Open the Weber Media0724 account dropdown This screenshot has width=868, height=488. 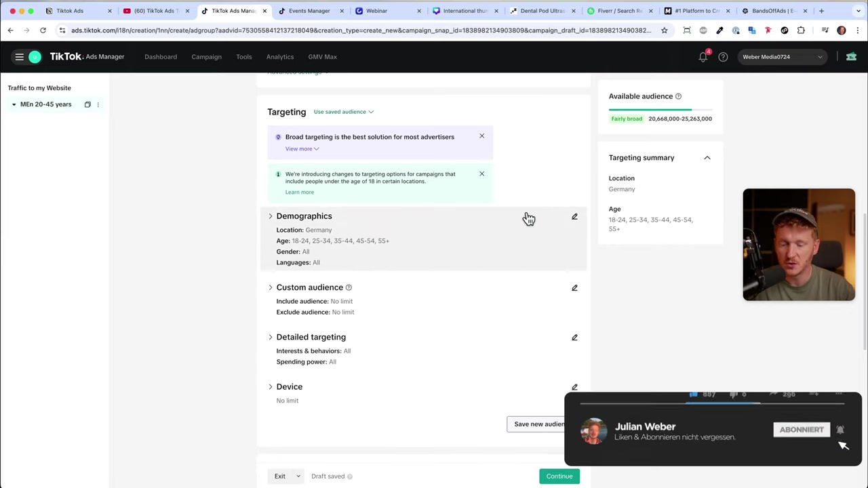[x=783, y=57]
